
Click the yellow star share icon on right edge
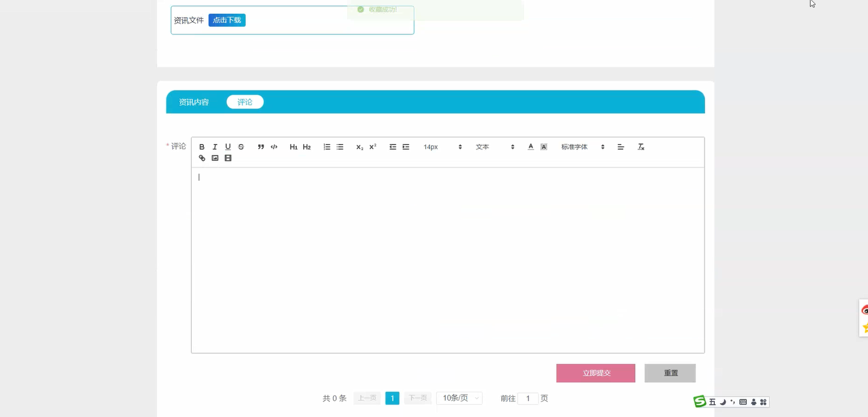(x=864, y=328)
